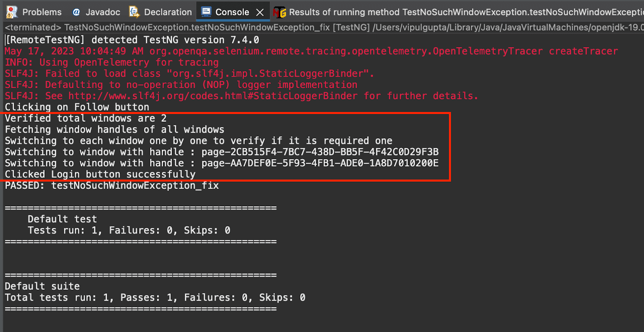
Task: Click "Verified total windows are 2" line
Action: pyautogui.click(x=86, y=118)
